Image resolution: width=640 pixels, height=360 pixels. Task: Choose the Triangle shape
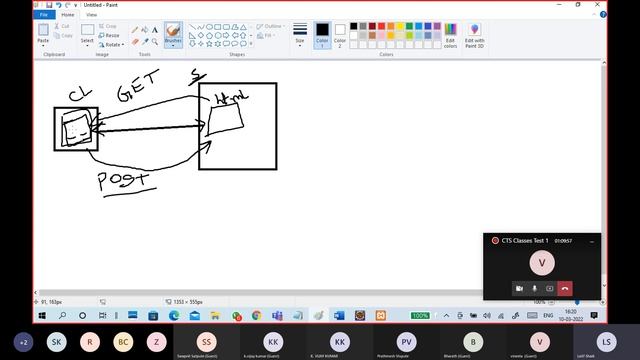(x=244, y=27)
